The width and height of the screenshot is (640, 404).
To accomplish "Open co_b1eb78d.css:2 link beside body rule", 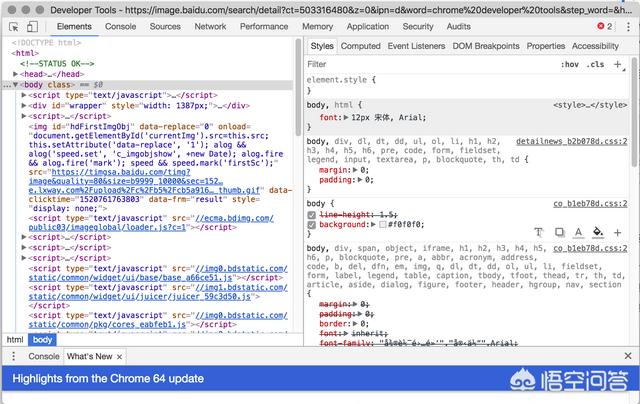I will [x=590, y=204].
